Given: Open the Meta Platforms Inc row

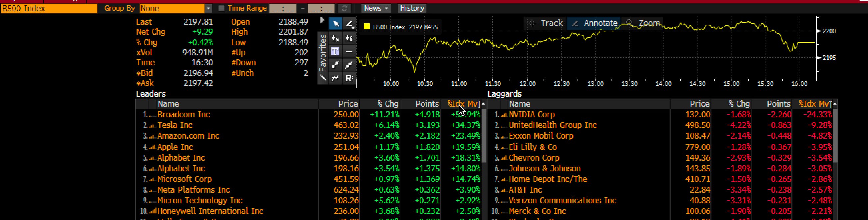Looking at the screenshot, I should [309, 190].
